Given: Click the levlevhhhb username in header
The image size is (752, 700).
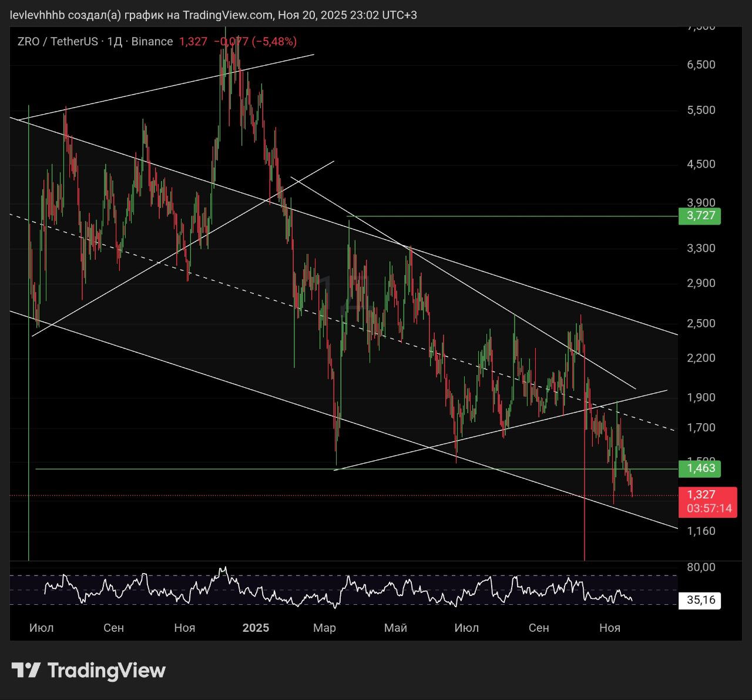Looking at the screenshot, I should point(37,15).
